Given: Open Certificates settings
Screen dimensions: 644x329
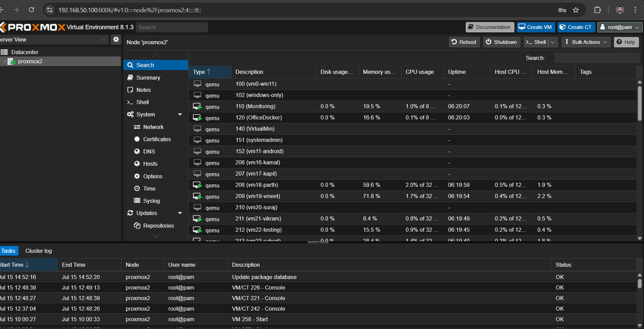Looking at the screenshot, I should click(x=156, y=139).
